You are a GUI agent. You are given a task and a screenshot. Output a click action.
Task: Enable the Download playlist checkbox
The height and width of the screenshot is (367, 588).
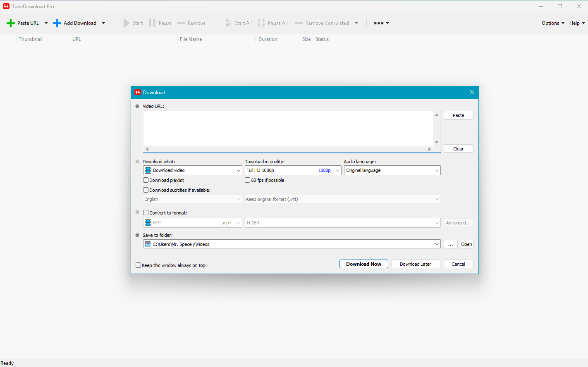[146, 180]
